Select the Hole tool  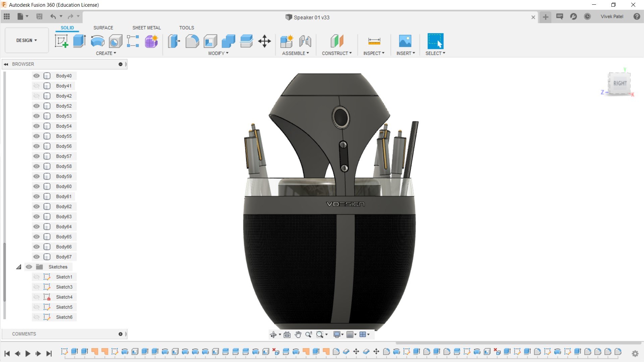pyautogui.click(x=115, y=41)
